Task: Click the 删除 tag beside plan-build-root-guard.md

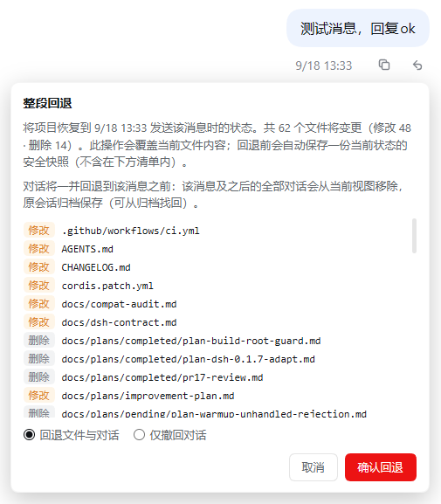Action: (x=39, y=341)
